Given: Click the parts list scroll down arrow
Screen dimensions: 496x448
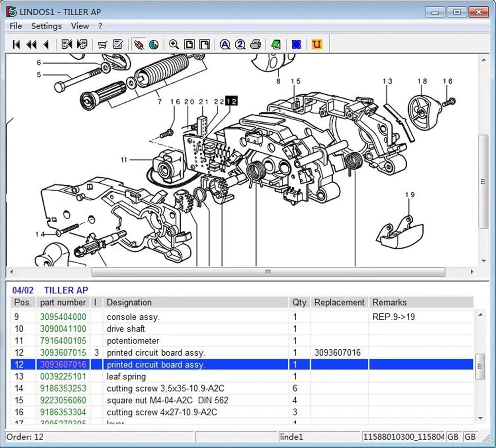Looking at the screenshot, I should (480, 419).
